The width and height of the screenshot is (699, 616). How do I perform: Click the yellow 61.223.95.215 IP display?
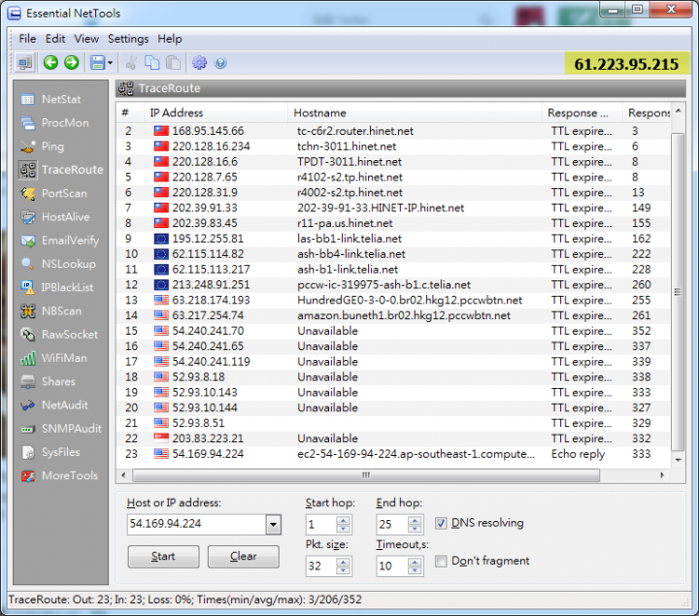(x=626, y=64)
